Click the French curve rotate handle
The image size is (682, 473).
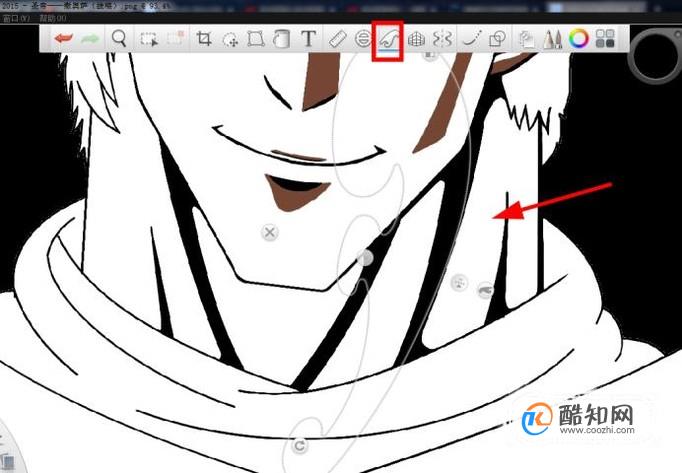tap(300, 445)
